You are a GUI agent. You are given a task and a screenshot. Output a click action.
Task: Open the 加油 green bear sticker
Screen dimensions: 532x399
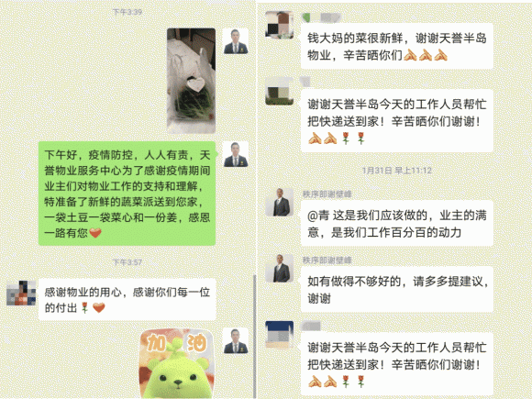(x=177, y=364)
